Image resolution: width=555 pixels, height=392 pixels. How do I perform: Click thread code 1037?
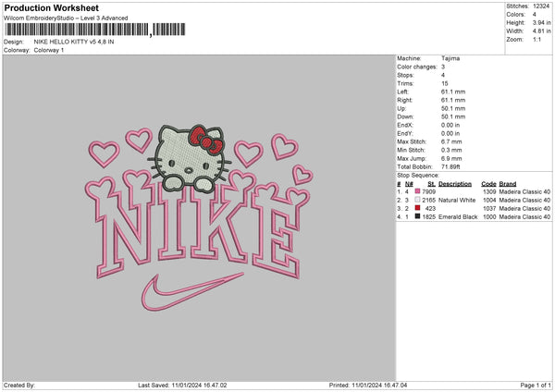[x=489, y=208]
